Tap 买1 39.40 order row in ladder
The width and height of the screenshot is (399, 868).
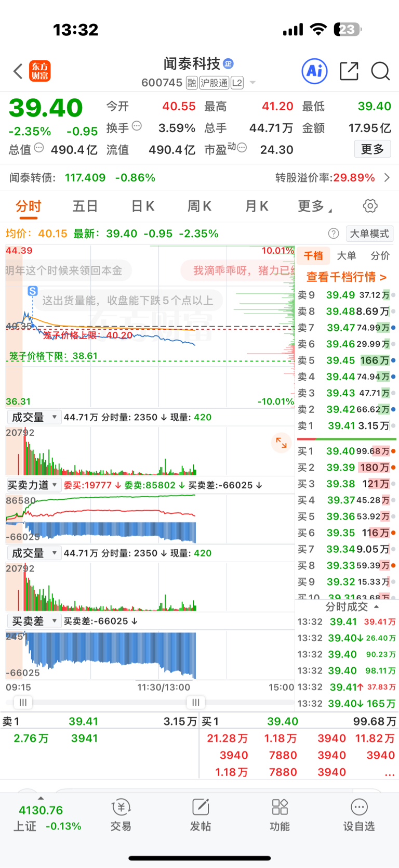347,451
